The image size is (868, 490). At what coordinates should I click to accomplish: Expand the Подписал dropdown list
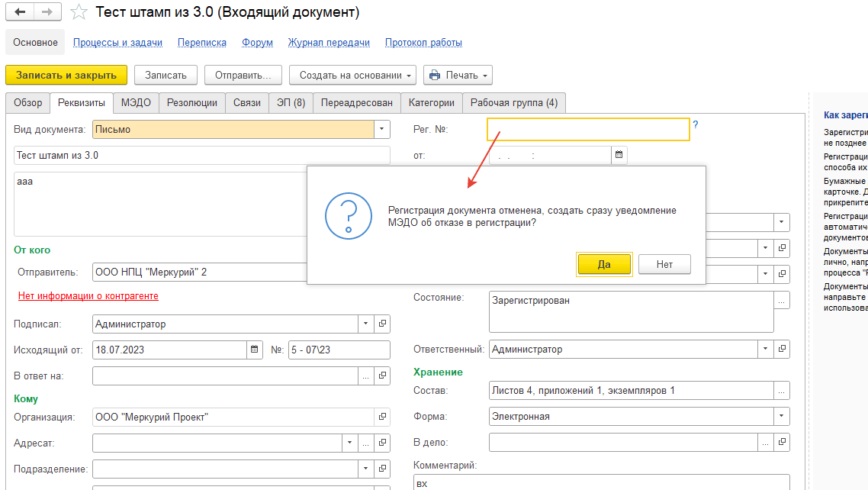pos(365,324)
